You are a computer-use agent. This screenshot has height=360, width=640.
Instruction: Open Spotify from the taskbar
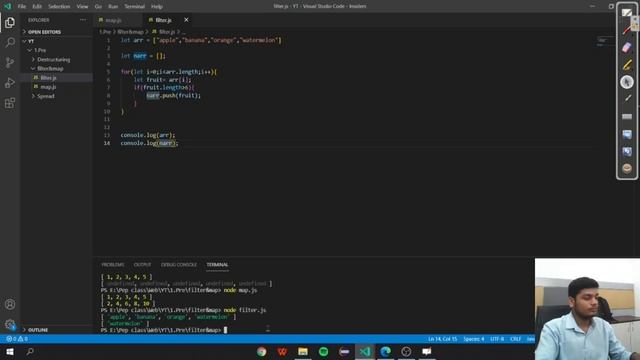(323, 351)
